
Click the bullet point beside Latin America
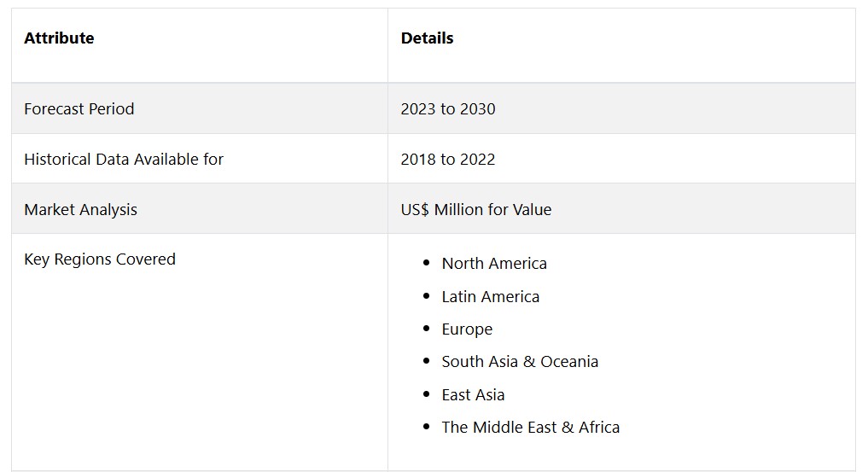426,296
